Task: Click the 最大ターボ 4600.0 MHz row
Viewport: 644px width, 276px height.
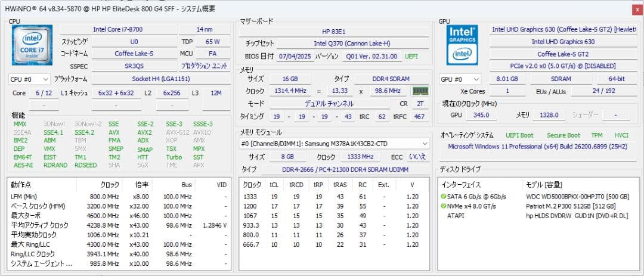Action: 119,216
